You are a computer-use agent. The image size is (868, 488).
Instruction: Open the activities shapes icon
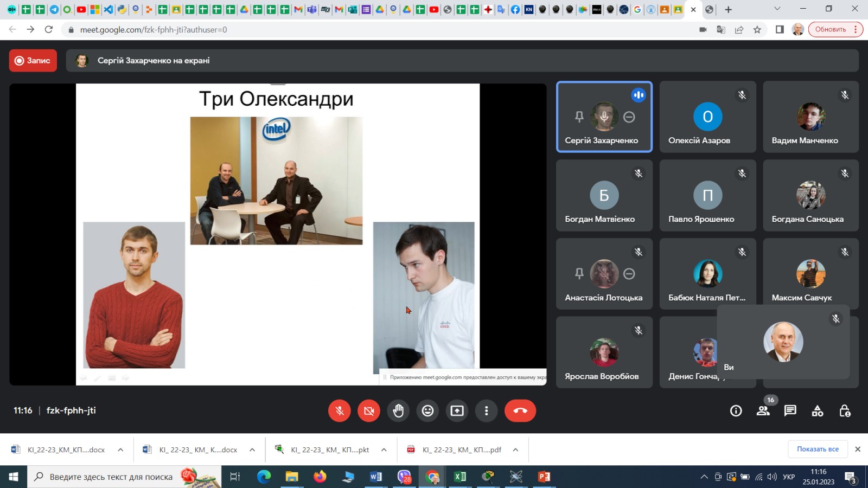coord(817,411)
